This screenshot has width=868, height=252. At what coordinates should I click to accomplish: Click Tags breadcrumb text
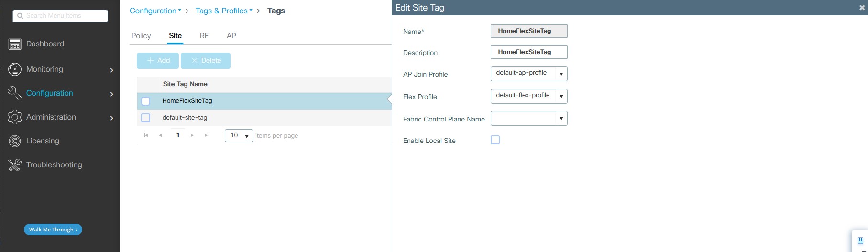click(276, 11)
